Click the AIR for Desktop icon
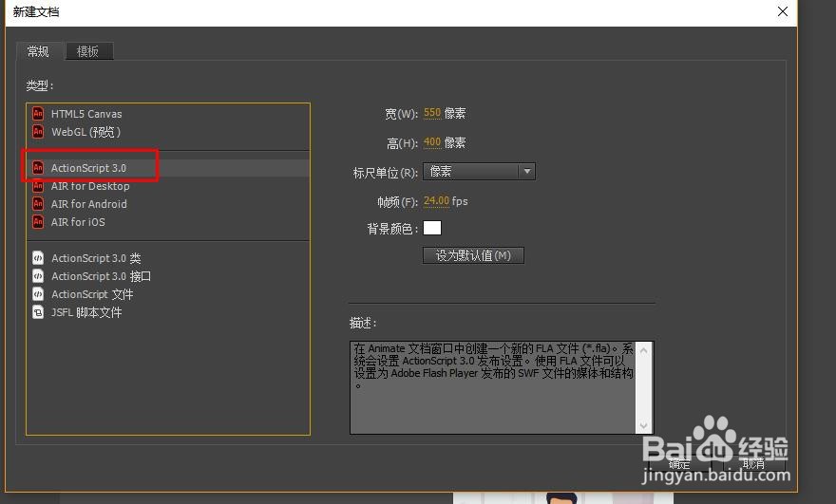 point(38,186)
